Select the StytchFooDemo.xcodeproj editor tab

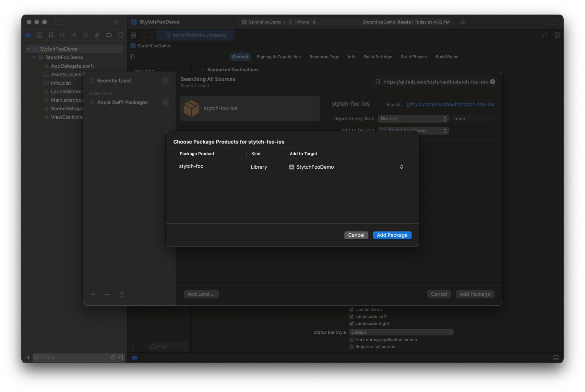coord(195,35)
